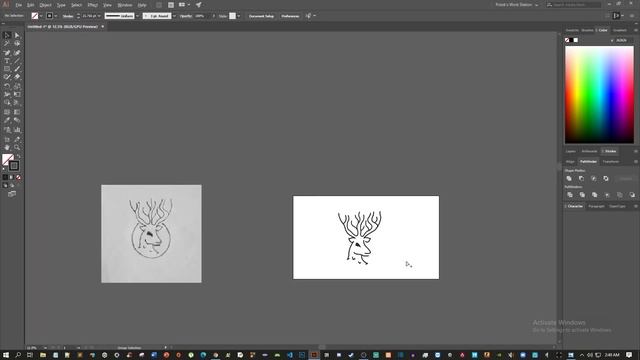Select the Shaper/Pencil tool
Screen dimensions: 640x360
click(x=7, y=77)
